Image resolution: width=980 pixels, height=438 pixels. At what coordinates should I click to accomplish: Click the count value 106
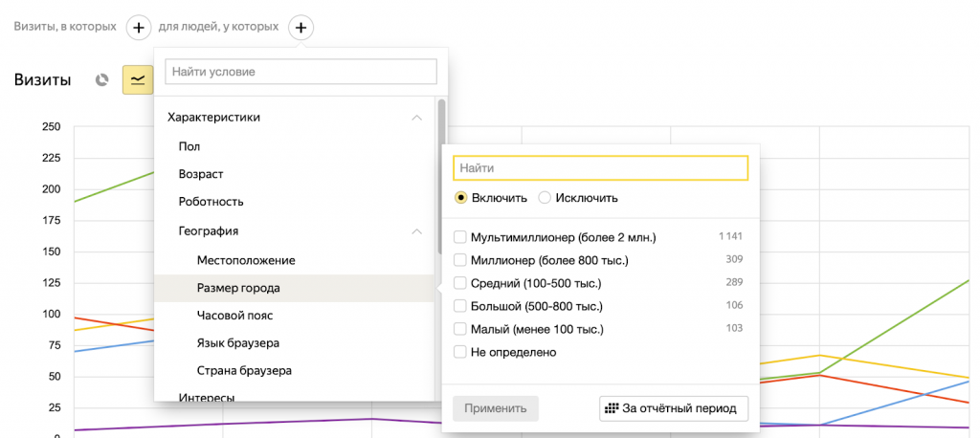click(x=734, y=305)
